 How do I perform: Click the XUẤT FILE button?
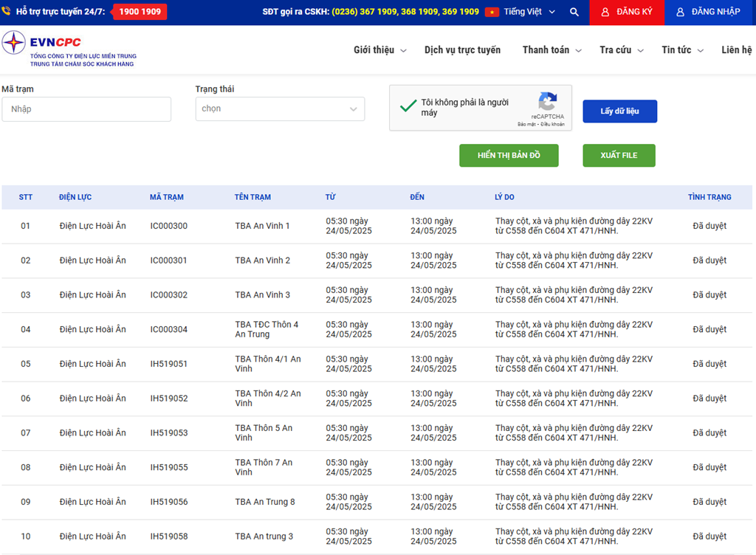619,156
